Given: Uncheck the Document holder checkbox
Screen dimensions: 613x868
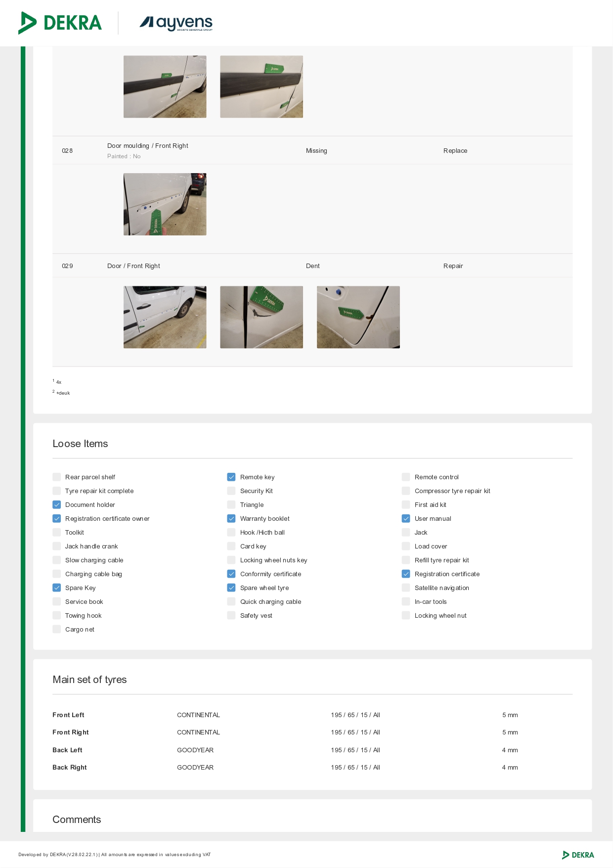Looking at the screenshot, I should point(57,505).
